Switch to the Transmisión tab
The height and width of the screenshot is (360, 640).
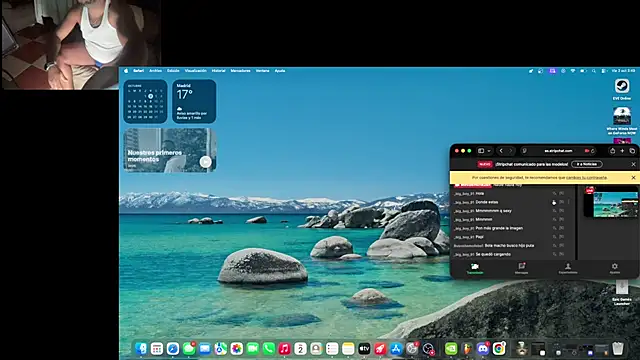coord(475,268)
